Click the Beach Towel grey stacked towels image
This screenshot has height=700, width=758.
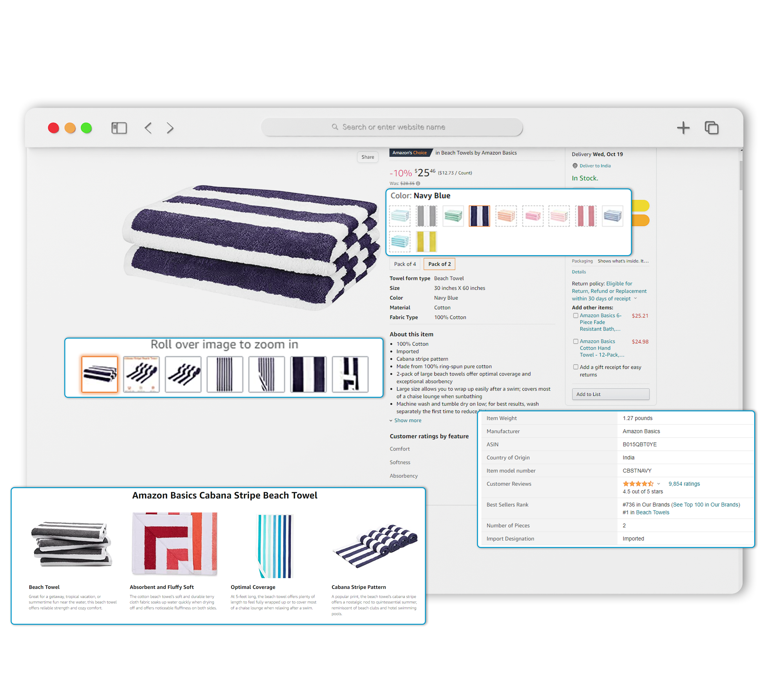72,544
